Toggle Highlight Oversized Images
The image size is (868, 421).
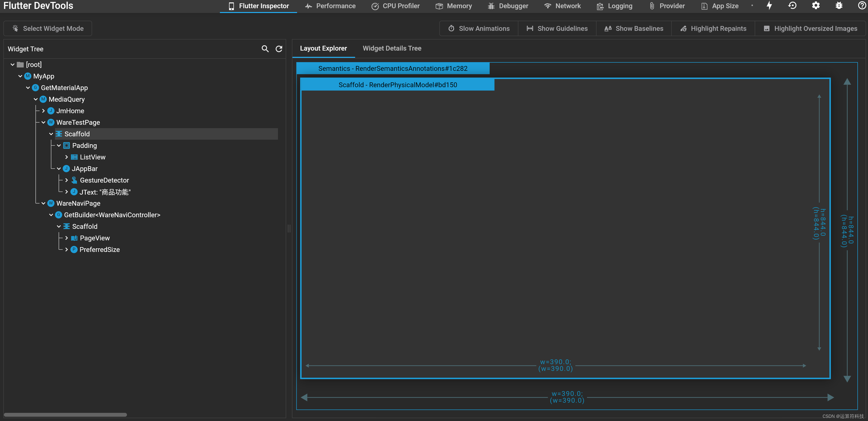click(810, 29)
